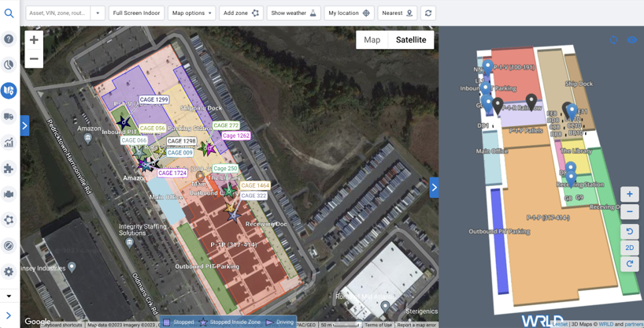This screenshot has height=328, width=644.
Task: Expand the left navigation chevron
Action: tap(9, 315)
